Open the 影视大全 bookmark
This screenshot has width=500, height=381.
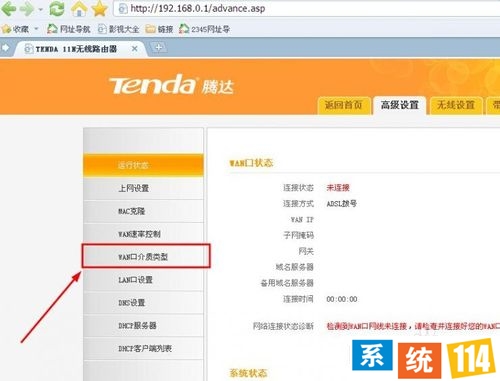[x=118, y=29]
